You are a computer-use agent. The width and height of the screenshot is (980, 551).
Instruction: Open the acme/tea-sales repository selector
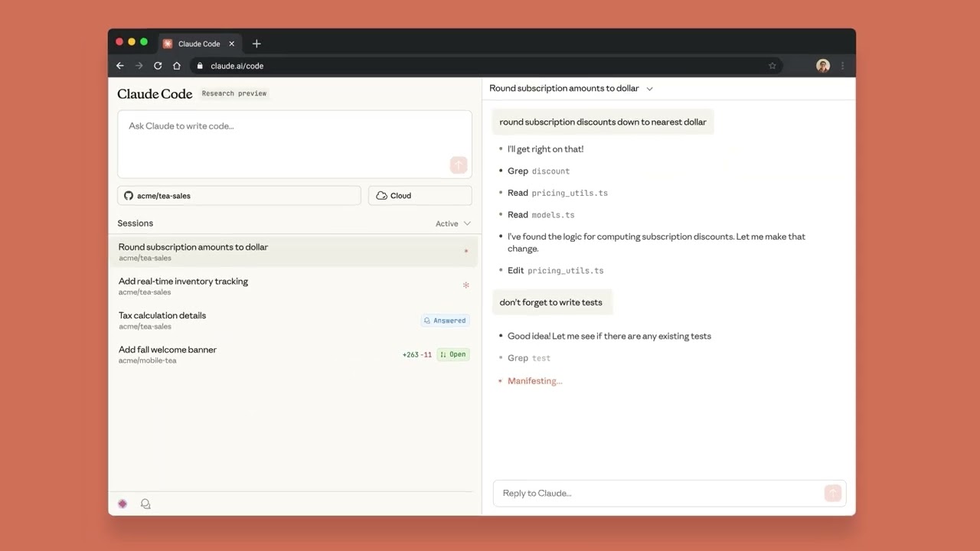pos(239,196)
